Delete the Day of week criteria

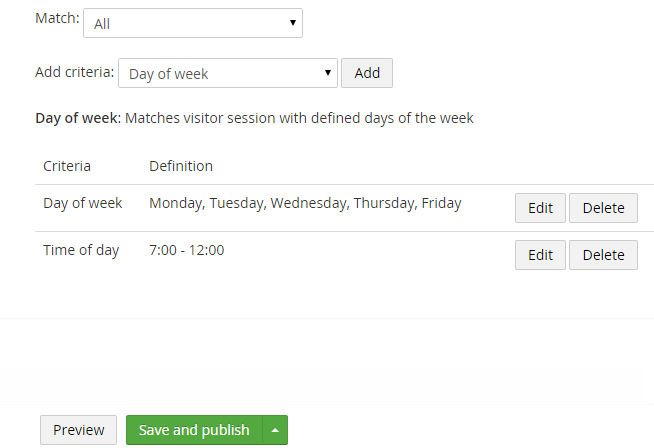(604, 208)
